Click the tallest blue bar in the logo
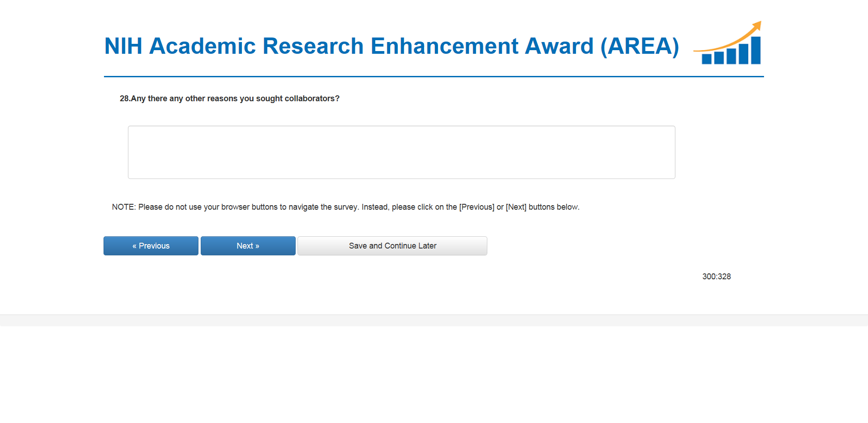 click(755, 50)
